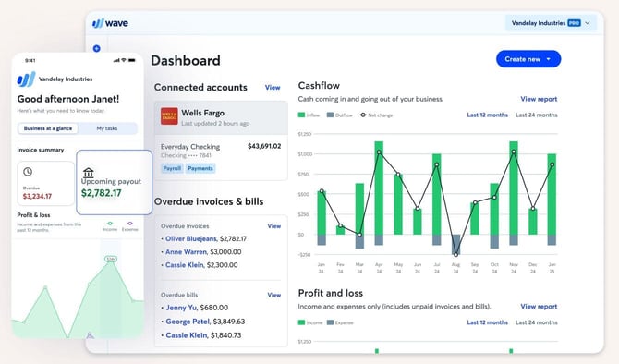Select Cashflow Last 12 months range
The image size is (619, 364).
tap(487, 115)
